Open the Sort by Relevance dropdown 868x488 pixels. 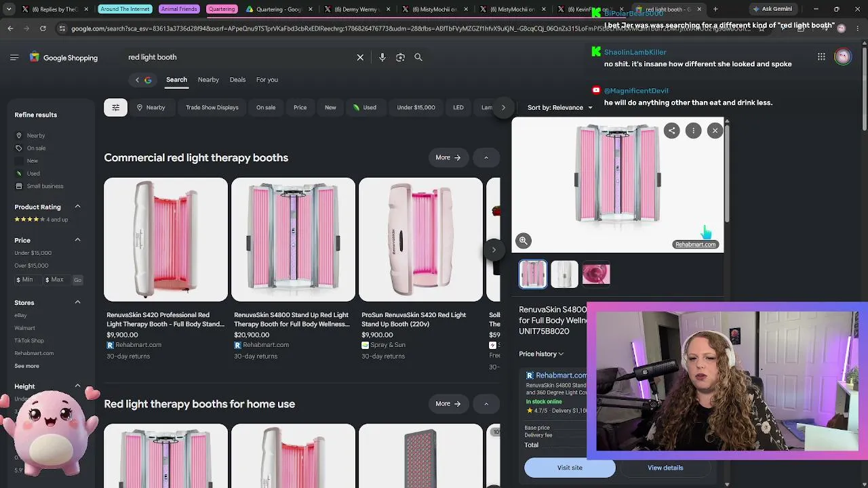click(x=560, y=107)
